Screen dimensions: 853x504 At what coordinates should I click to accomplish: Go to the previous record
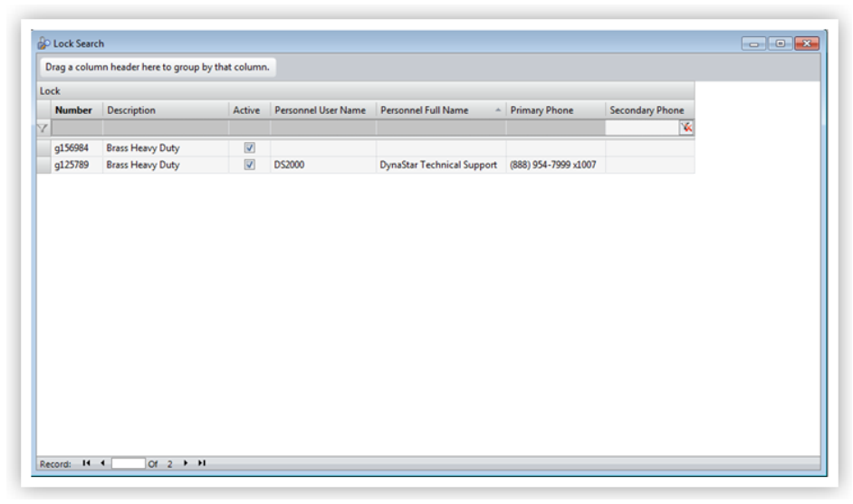[102, 463]
